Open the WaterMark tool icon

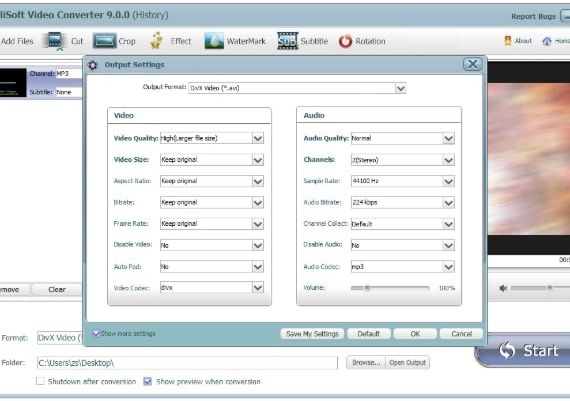click(214, 41)
